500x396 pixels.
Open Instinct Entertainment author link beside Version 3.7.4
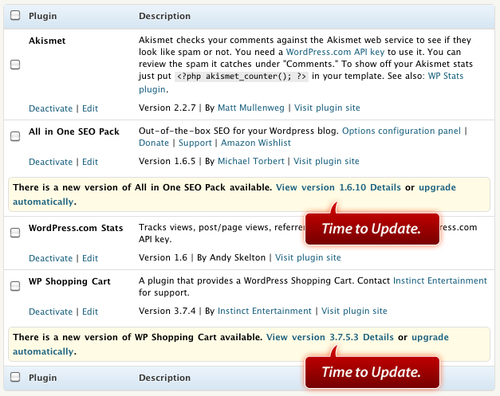(x=264, y=311)
